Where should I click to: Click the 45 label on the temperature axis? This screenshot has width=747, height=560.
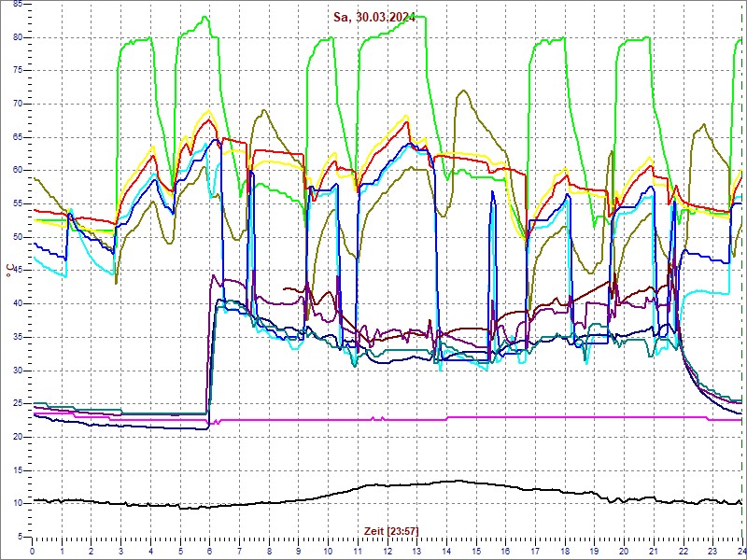pos(17,271)
